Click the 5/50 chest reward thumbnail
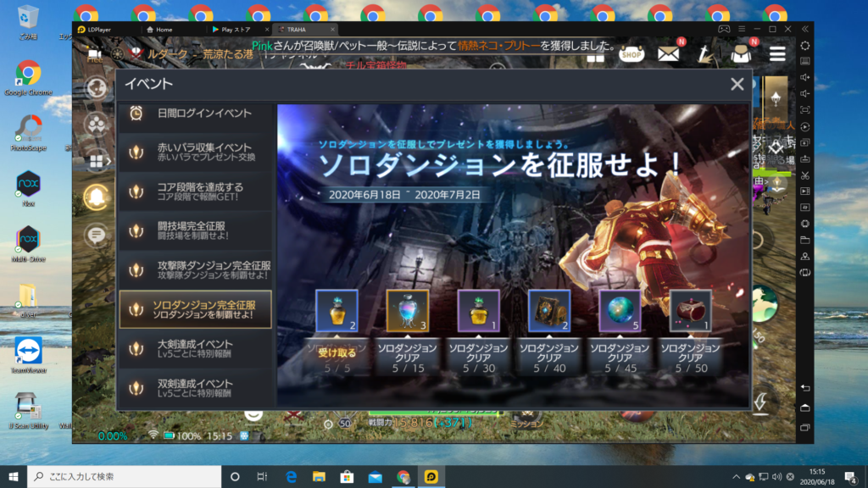 tap(690, 310)
